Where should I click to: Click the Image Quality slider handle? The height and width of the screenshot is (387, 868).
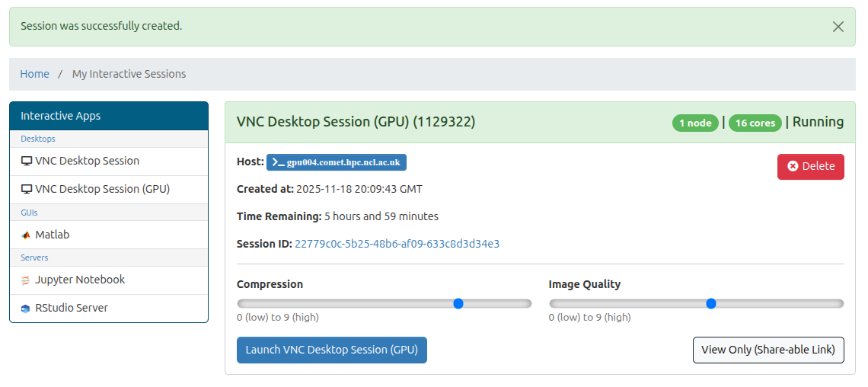(711, 303)
